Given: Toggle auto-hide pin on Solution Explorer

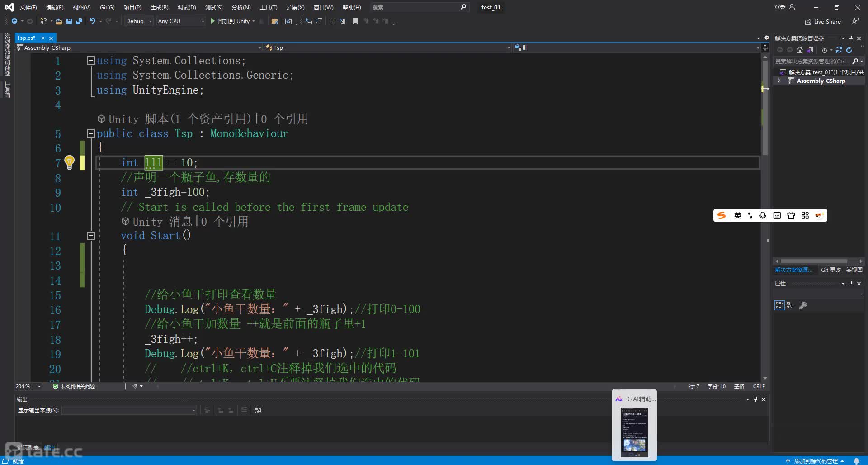Looking at the screenshot, I should pyautogui.click(x=851, y=38).
